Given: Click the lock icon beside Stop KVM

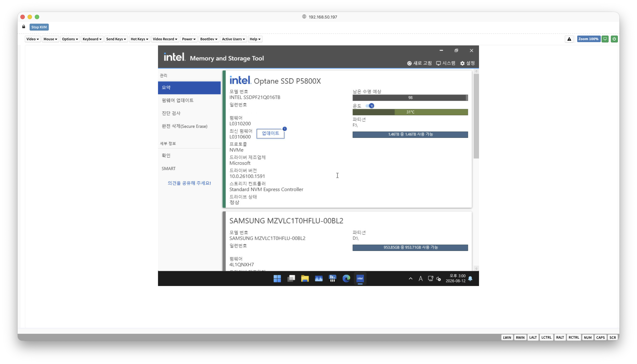Looking at the screenshot, I should click(24, 27).
